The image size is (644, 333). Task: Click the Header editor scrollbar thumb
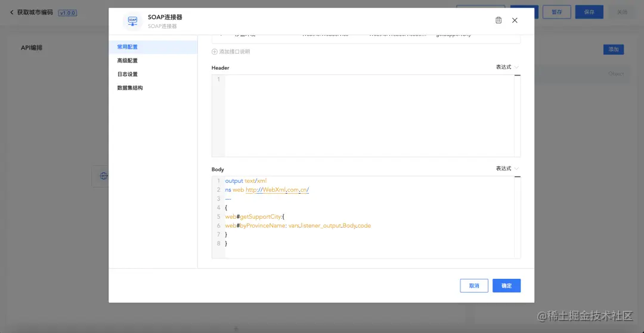pos(517,76)
